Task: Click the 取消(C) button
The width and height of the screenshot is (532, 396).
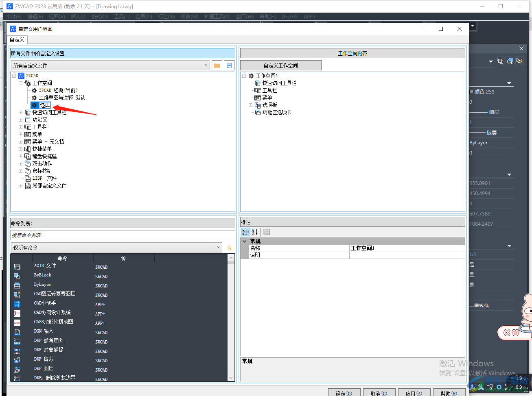Action: coord(379,393)
